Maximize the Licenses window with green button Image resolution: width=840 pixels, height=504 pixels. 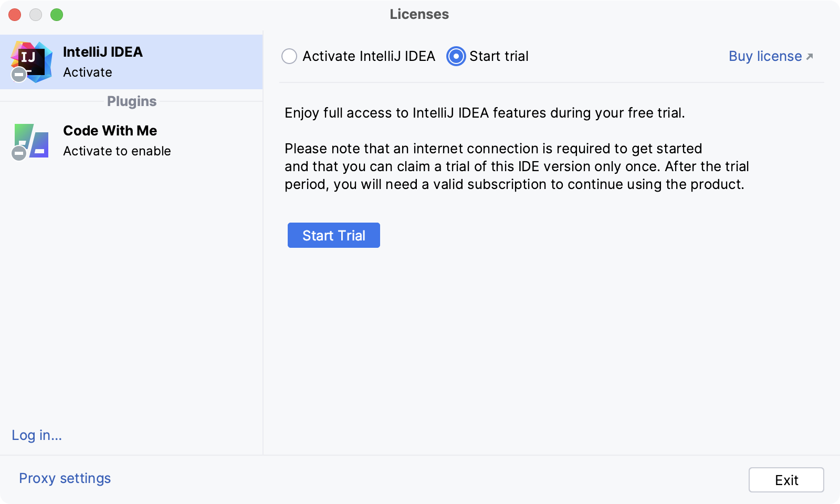coord(57,15)
